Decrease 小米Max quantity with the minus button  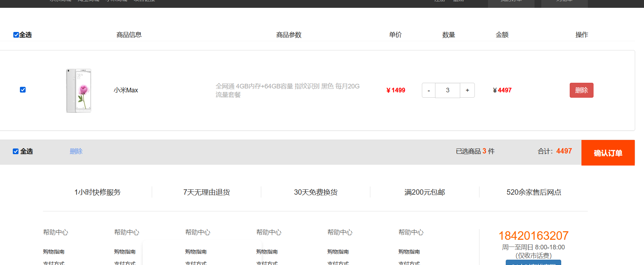click(429, 90)
